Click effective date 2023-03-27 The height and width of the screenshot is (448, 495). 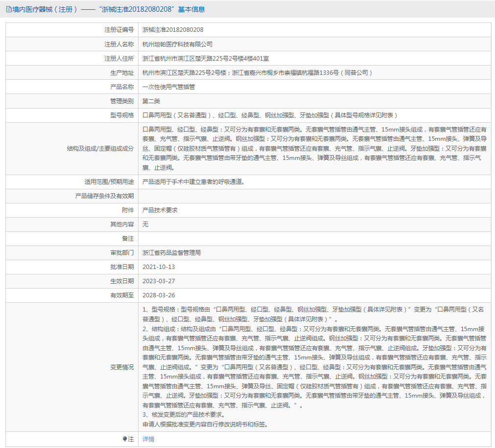coord(158,281)
